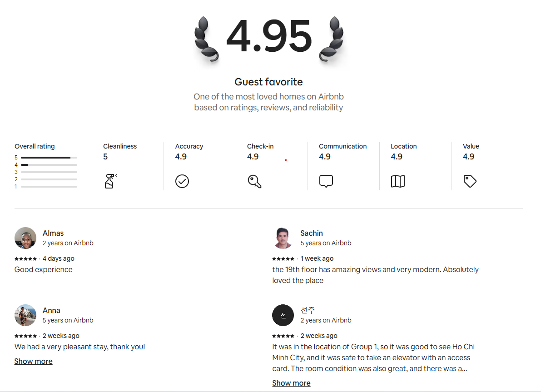541x392 pixels.
Task: Open Anna's profile photo
Action: pyautogui.click(x=25, y=315)
